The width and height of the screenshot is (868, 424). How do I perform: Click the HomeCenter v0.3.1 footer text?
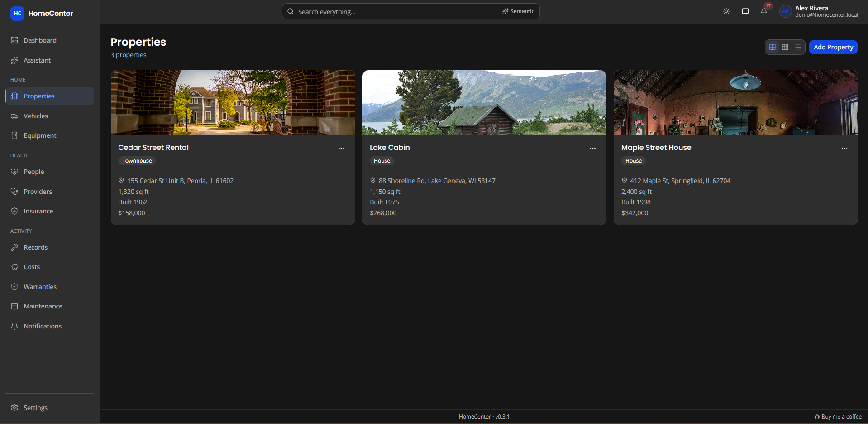click(x=484, y=417)
